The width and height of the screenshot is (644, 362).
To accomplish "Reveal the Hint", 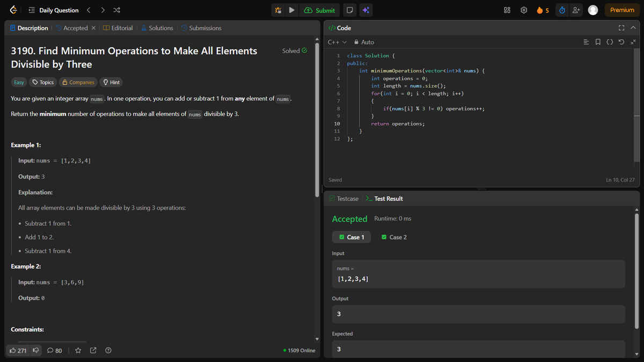I will 111,82.
